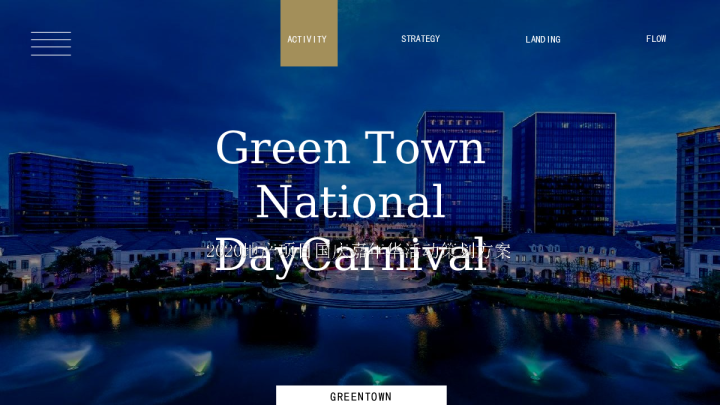Click the GREENTOWN button at bottom

[361, 396]
